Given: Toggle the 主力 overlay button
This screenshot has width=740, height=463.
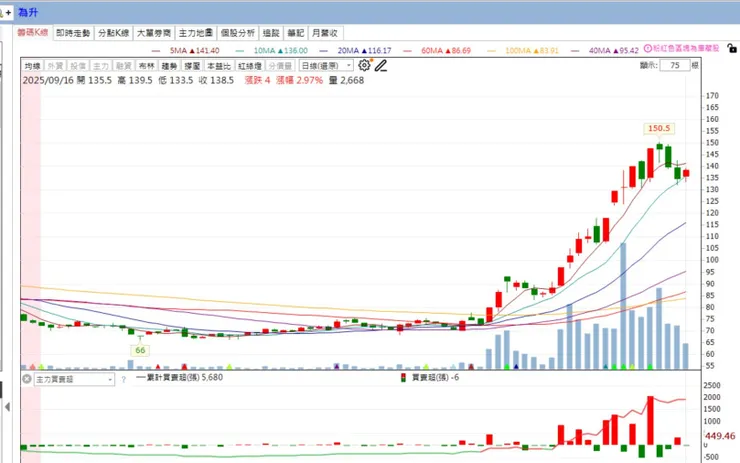Looking at the screenshot, I should pos(101,66).
